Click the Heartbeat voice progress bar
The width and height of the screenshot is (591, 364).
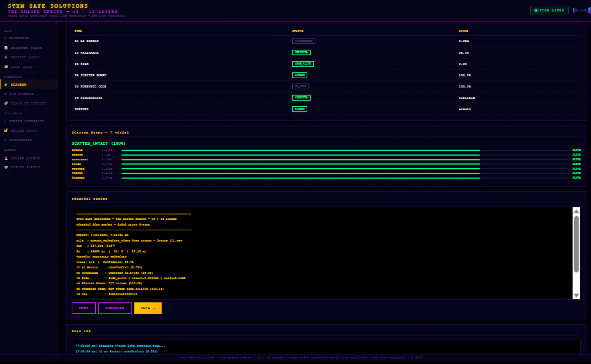tap(345, 159)
